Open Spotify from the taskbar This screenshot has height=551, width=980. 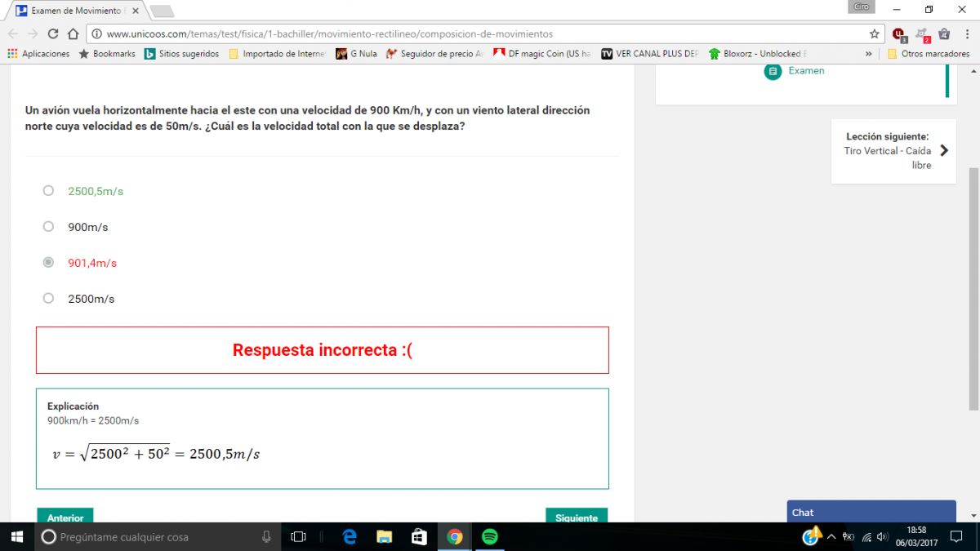[x=490, y=536]
